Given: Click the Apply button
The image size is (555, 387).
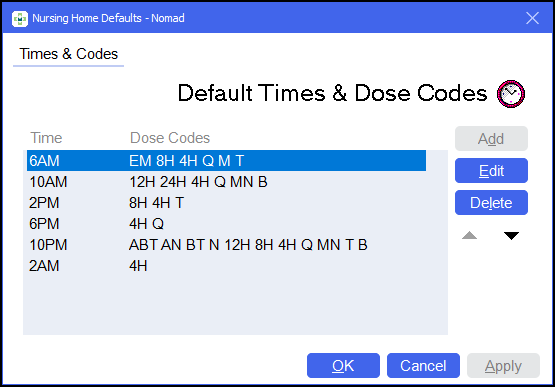Looking at the screenshot, I should [x=503, y=365].
